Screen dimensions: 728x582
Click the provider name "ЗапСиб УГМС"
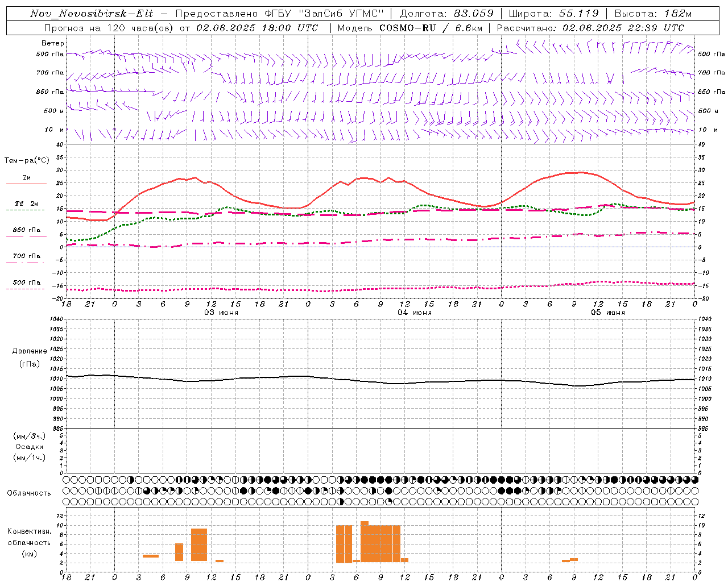pyautogui.click(x=341, y=14)
